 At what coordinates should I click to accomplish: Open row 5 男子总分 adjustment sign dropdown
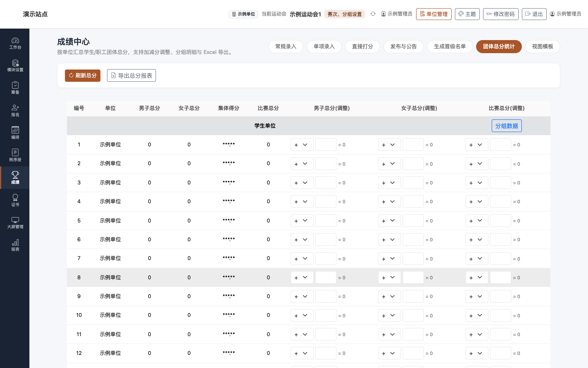tap(302, 221)
